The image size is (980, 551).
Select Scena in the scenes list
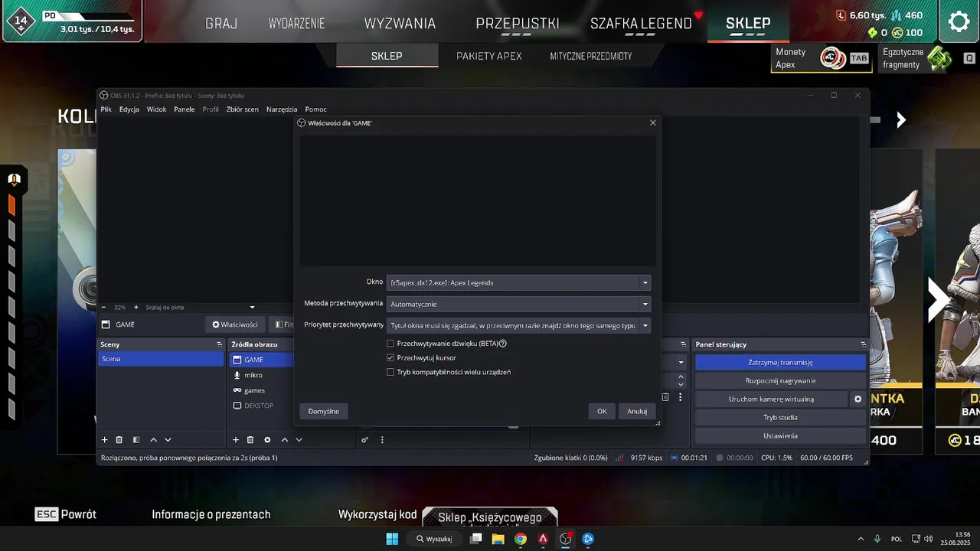[x=161, y=359]
